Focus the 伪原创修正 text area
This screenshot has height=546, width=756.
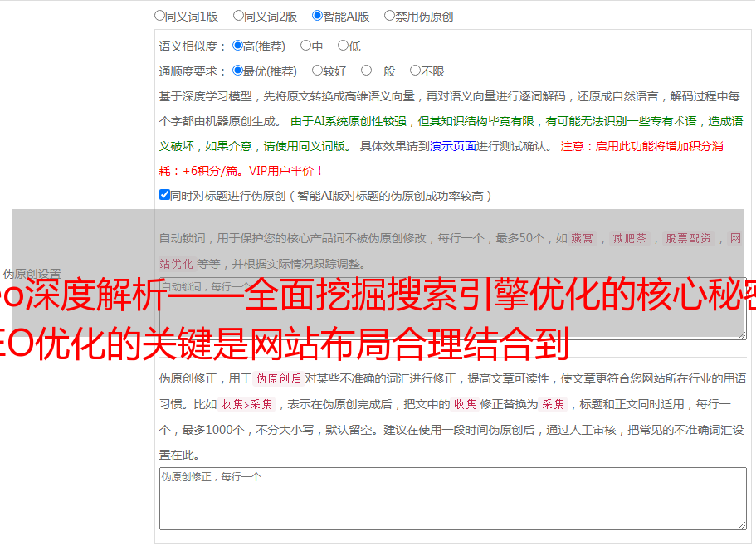point(453,499)
